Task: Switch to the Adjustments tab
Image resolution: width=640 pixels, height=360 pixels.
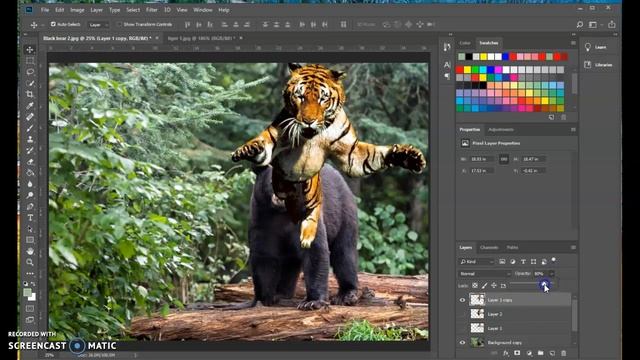Action: 501,130
